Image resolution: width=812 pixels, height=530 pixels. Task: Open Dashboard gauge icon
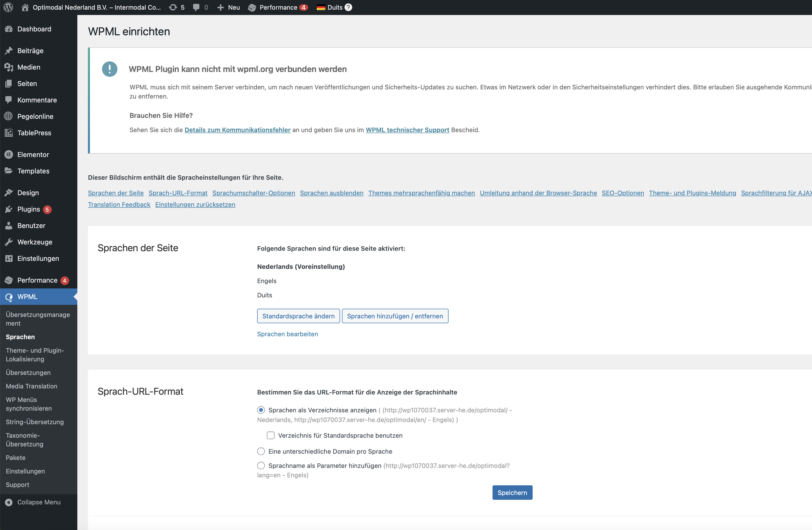click(x=8, y=29)
